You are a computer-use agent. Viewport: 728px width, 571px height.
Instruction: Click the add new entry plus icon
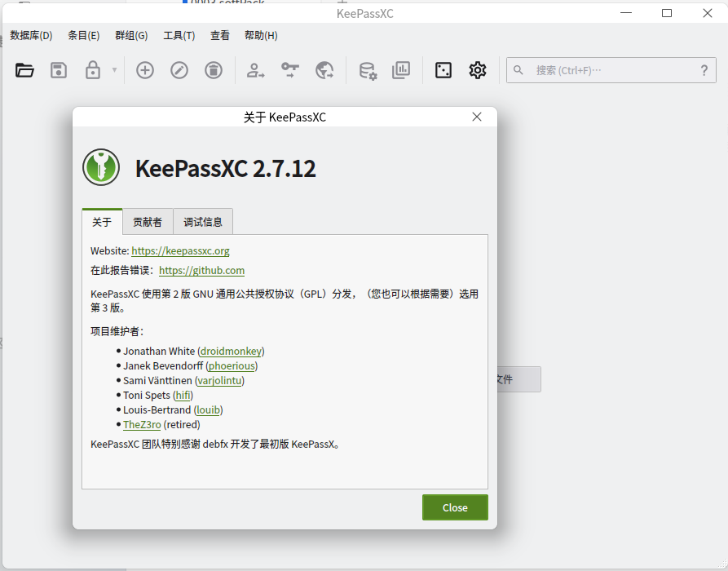tap(145, 71)
